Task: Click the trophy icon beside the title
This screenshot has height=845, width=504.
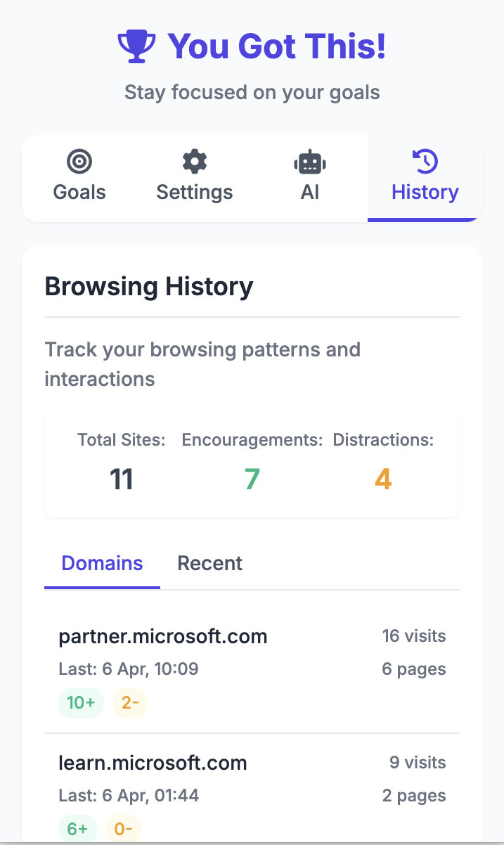Action: pyautogui.click(x=136, y=47)
